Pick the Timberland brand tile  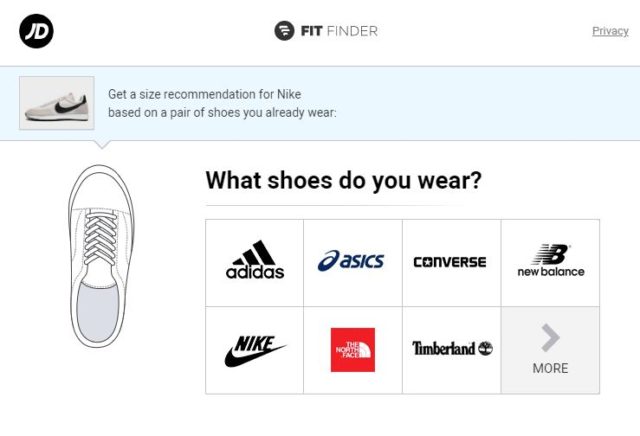pos(452,349)
